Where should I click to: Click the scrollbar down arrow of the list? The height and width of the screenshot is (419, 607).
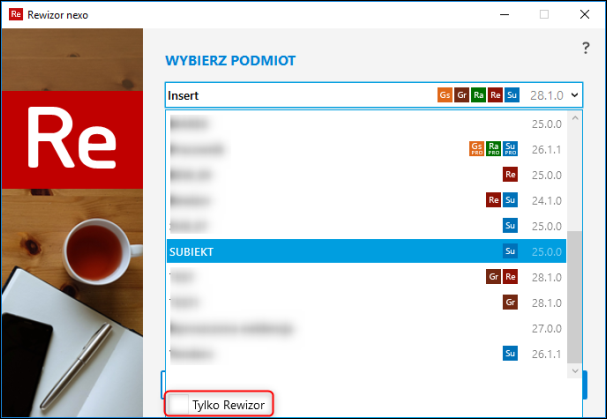coord(575,371)
